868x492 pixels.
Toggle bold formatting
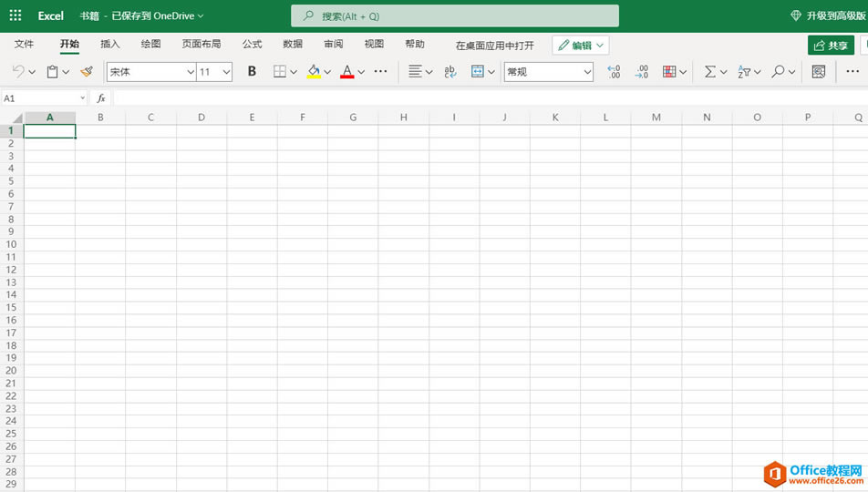(x=252, y=71)
